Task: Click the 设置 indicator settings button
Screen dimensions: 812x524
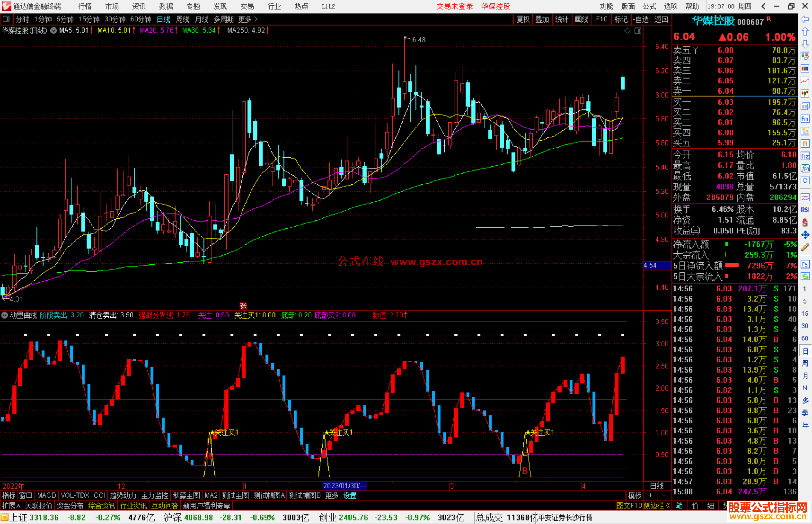Action: coord(350,495)
